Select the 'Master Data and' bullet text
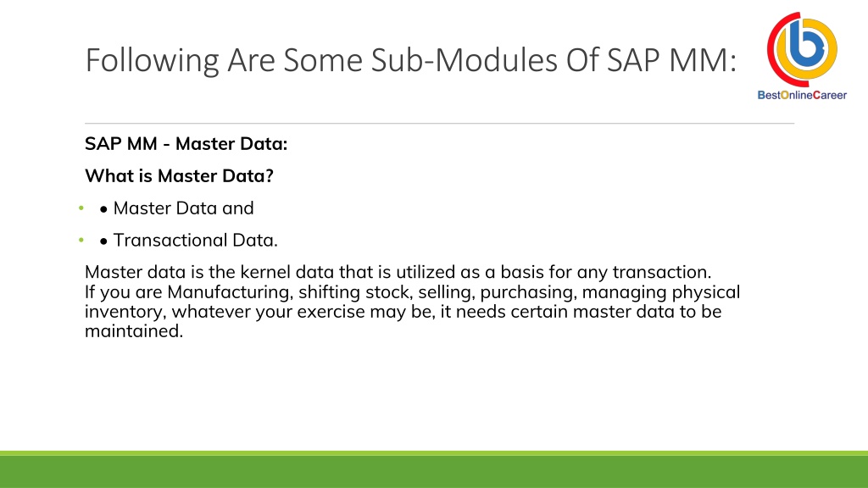Viewport: 868px width, 488px height. [x=183, y=208]
